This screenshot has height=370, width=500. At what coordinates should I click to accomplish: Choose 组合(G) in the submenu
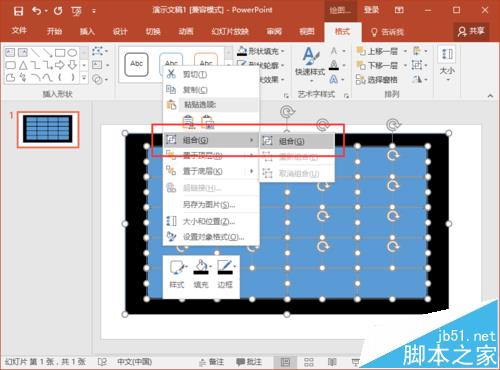pos(297,141)
